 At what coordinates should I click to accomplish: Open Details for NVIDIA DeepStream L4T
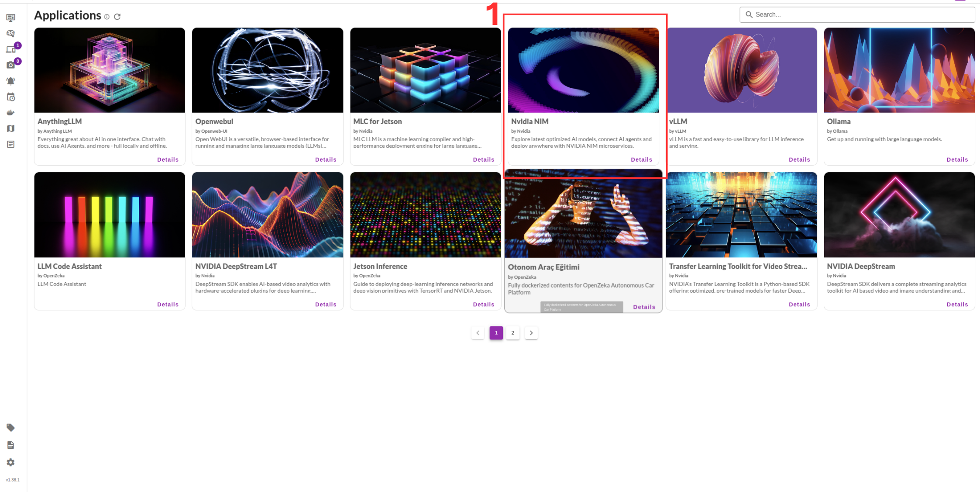(326, 304)
